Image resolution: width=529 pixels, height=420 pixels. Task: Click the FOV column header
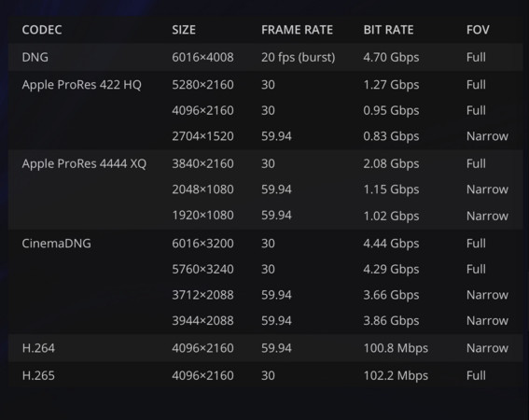478,30
